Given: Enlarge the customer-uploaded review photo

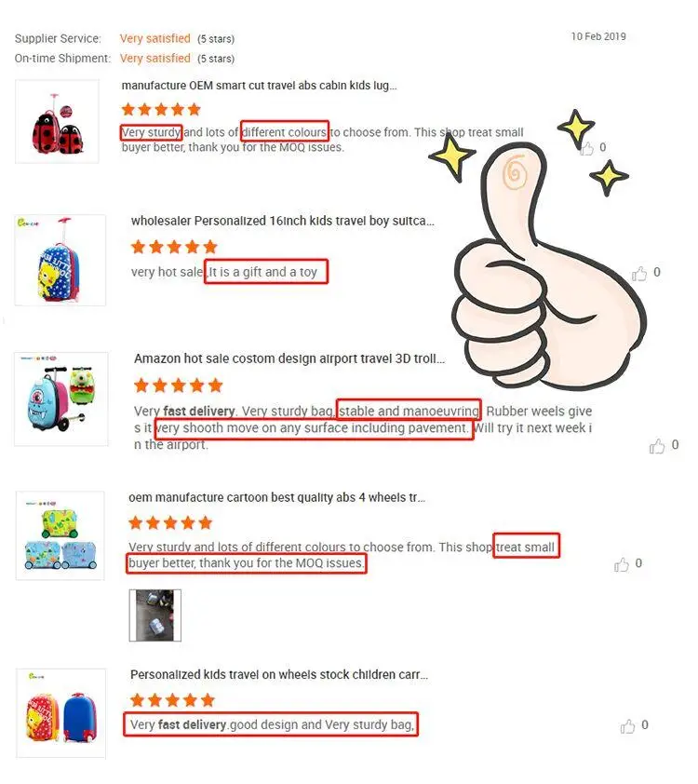Looking at the screenshot, I should click(x=155, y=615).
